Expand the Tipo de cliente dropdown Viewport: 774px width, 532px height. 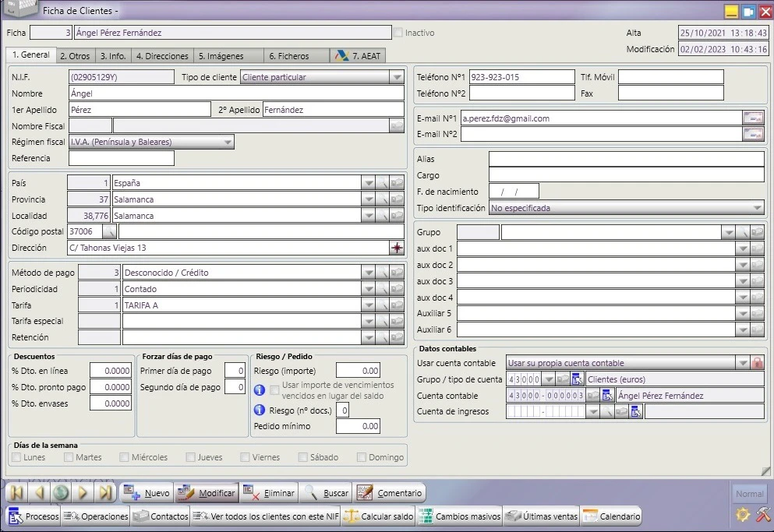point(397,77)
